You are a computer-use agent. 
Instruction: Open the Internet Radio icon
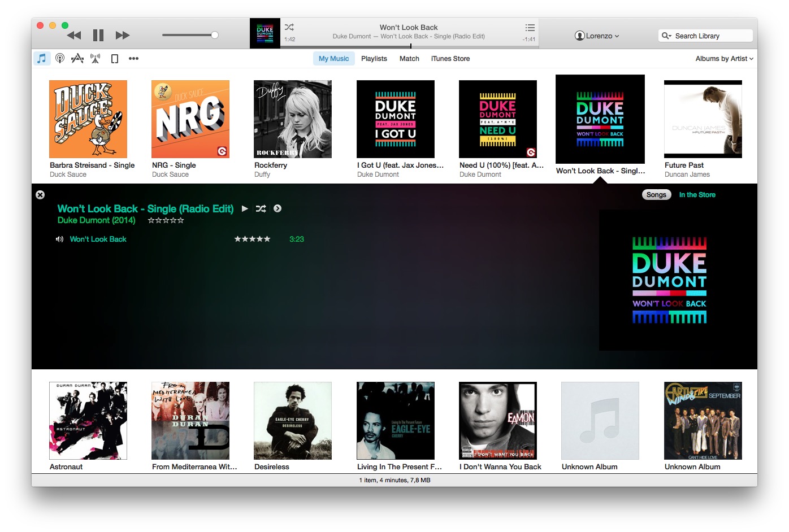pyautogui.click(x=96, y=58)
